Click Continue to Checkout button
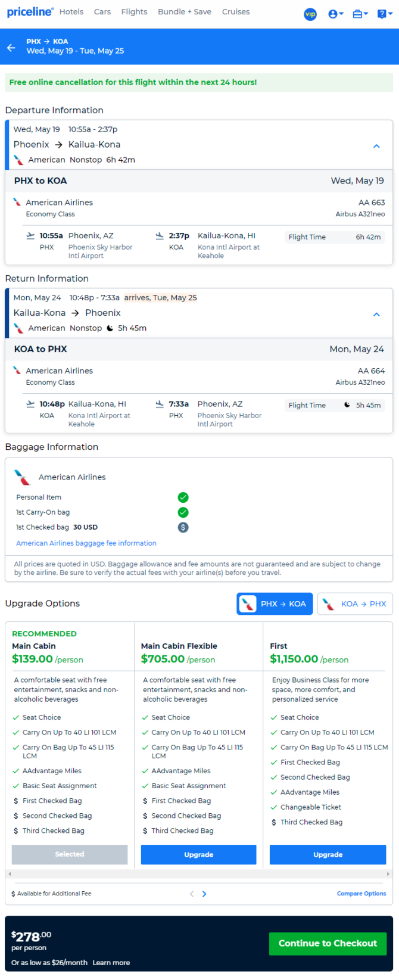 [328, 943]
